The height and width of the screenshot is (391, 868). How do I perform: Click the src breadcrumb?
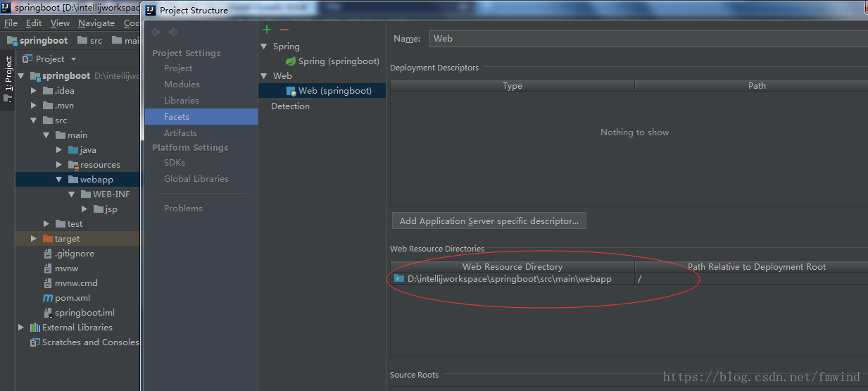pyautogui.click(x=89, y=41)
